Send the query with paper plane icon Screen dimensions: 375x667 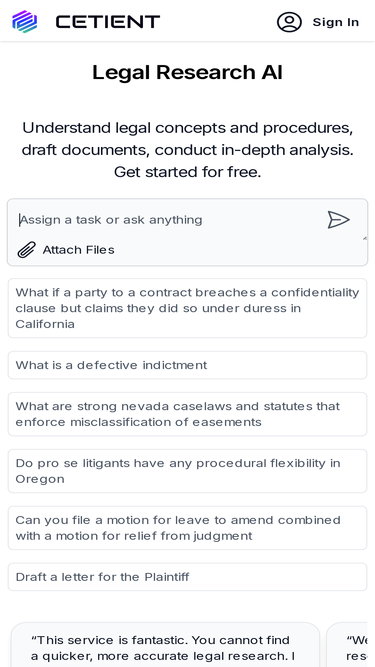338,219
